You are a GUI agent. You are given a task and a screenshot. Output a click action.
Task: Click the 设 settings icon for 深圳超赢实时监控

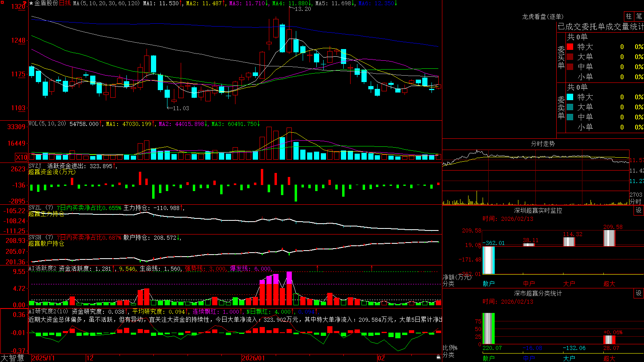(x=639, y=210)
